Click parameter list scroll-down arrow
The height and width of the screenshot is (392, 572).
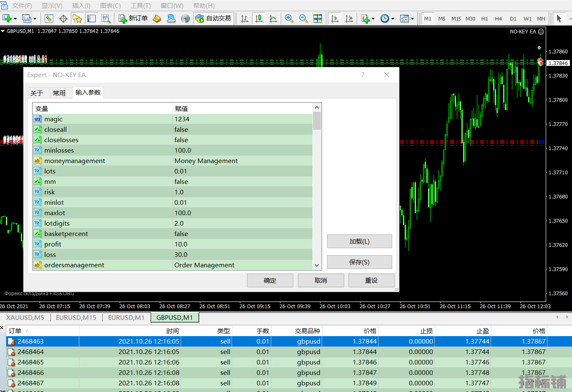pos(317,265)
